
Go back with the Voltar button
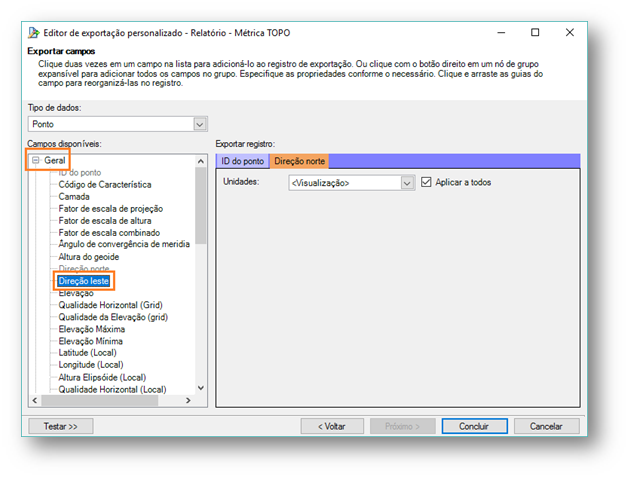331,425
